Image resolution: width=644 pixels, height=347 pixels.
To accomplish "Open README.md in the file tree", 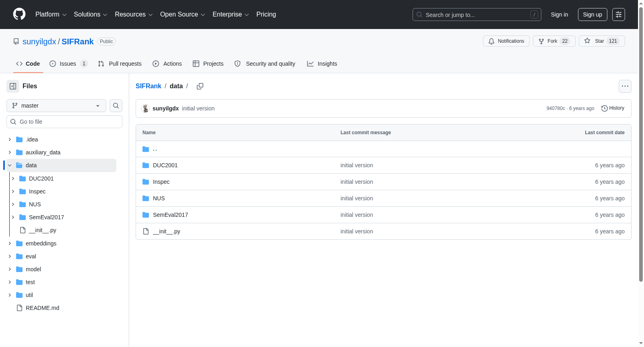I will coord(42,308).
